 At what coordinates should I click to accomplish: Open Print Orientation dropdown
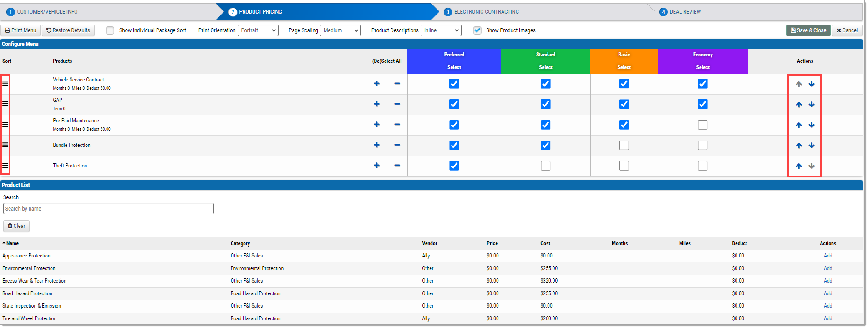coord(258,30)
